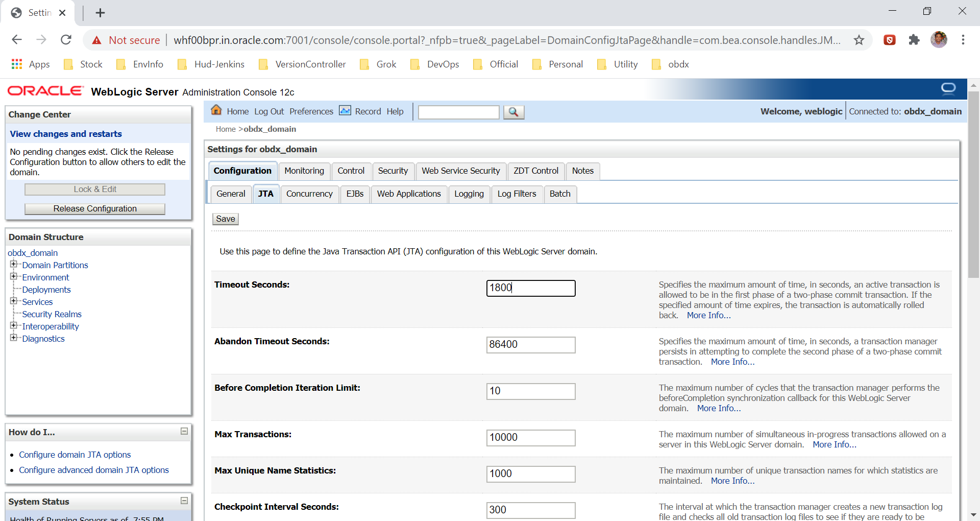Click the Log Out link
Screen dimensions: 980x521
pos(269,111)
